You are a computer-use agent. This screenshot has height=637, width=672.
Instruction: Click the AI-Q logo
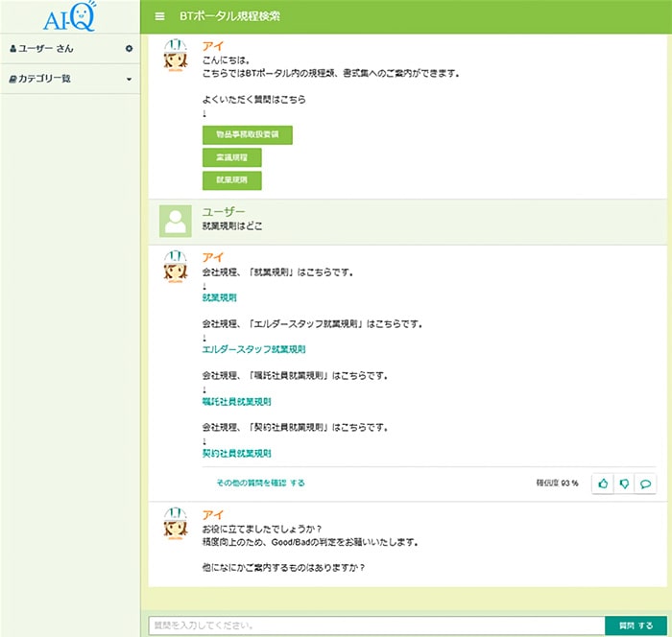[69, 16]
